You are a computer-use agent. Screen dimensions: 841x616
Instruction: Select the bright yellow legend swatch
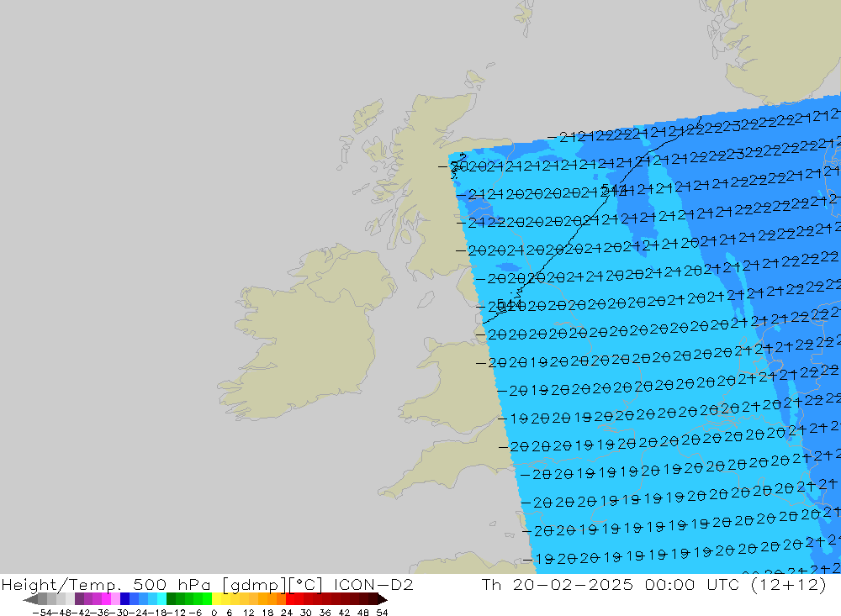(217, 599)
